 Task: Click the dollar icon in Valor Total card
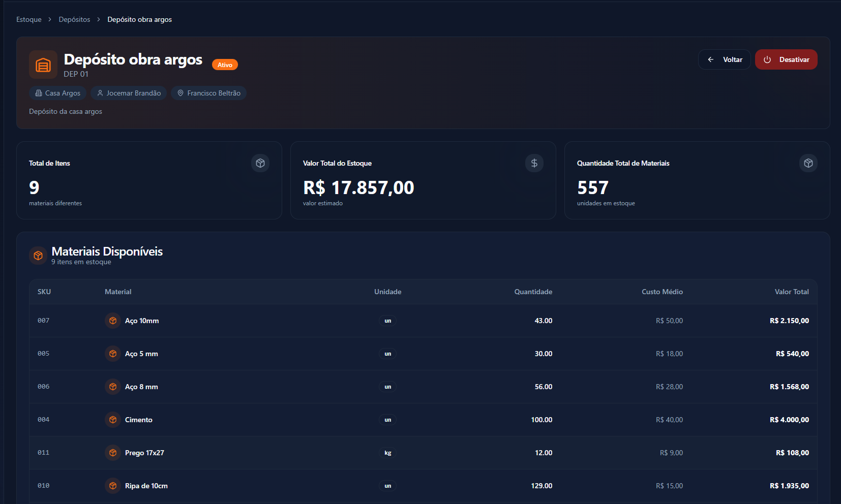[x=534, y=163]
